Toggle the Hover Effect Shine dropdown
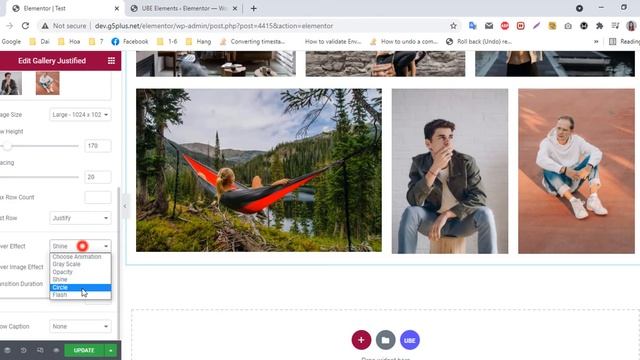640x360 pixels. (80, 246)
